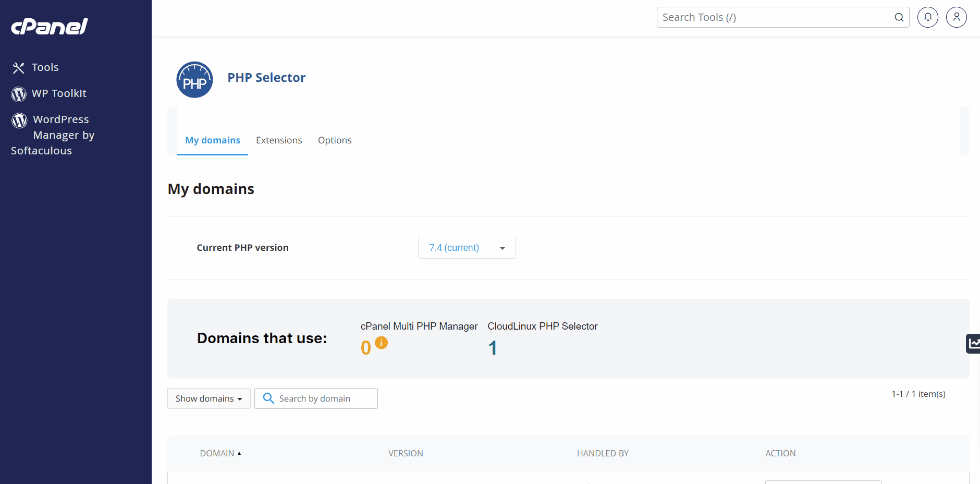980x484 pixels.
Task: Switch to the Extensions tab
Action: click(279, 140)
